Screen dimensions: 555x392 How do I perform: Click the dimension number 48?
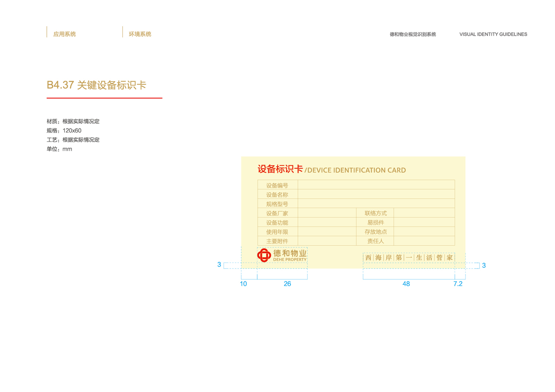coord(406,284)
